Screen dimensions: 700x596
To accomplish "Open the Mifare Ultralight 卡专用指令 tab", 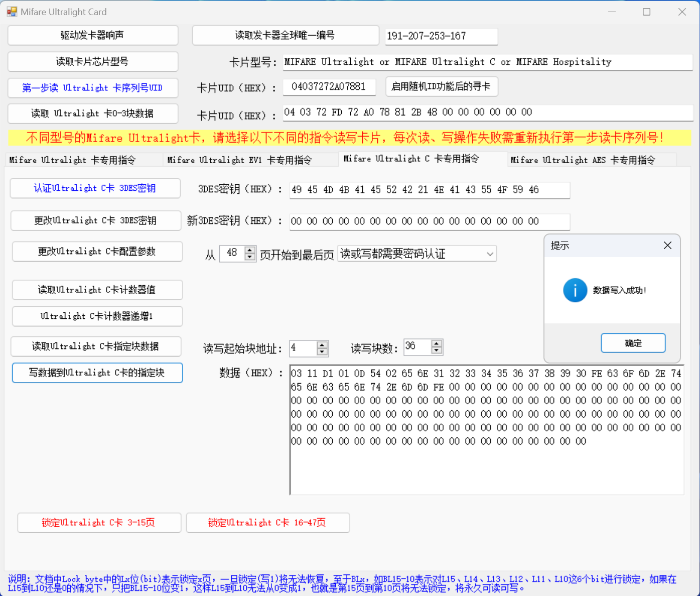I will point(72,160).
